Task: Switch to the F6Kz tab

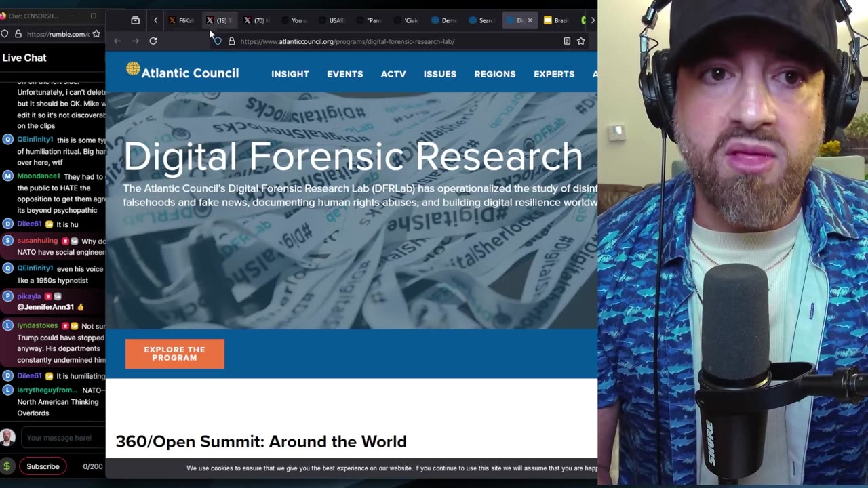Action: [181, 20]
